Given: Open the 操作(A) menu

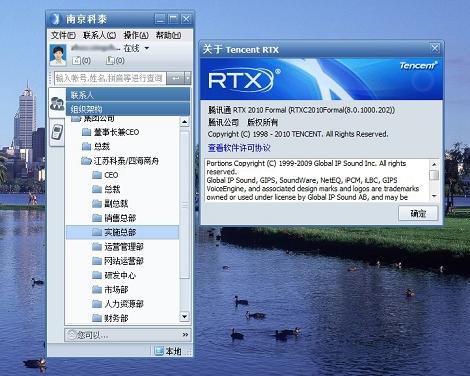Looking at the screenshot, I should coord(136,35).
